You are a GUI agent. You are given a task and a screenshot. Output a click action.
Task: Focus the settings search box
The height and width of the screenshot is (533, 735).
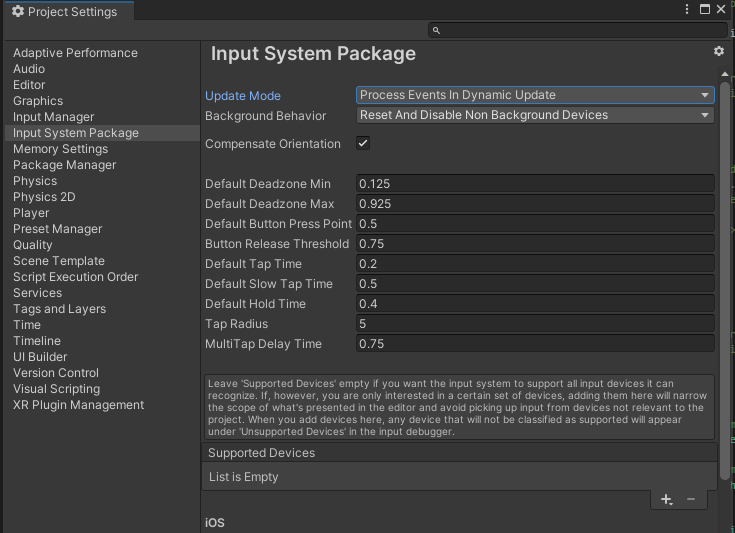pyautogui.click(x=580, y=31)
